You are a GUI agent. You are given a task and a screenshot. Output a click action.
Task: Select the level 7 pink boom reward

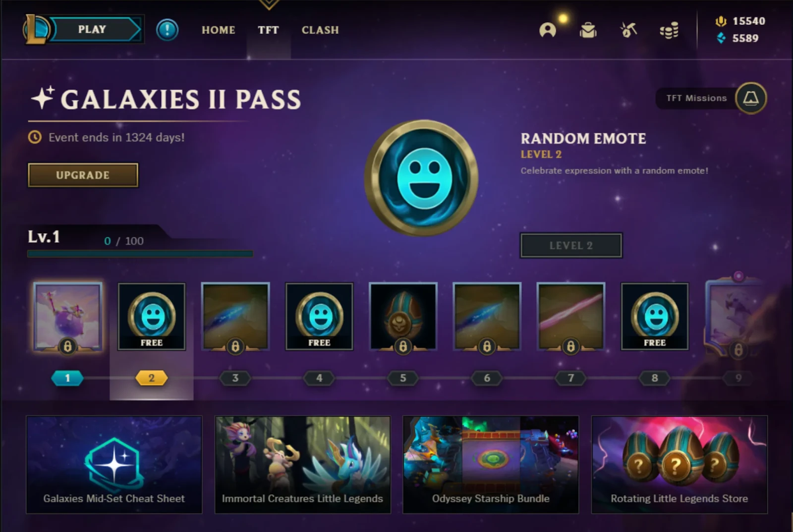[x=570, y=317]
